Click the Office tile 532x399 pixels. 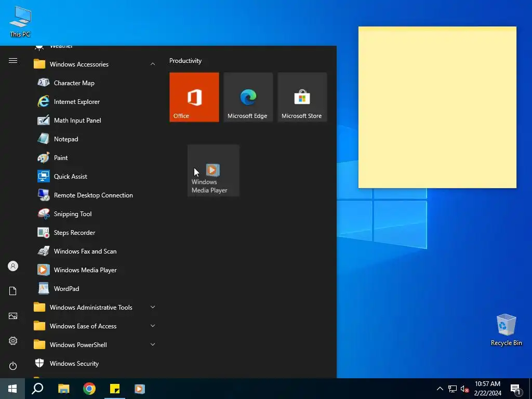tap(194, 97)
